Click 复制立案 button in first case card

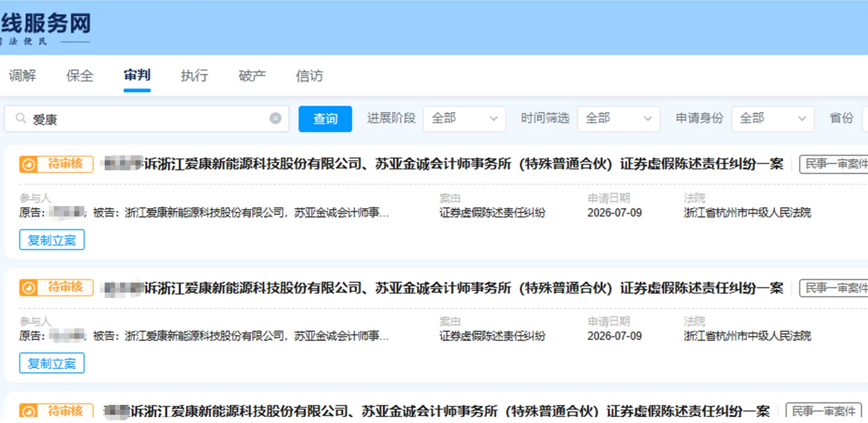point(52,240)
